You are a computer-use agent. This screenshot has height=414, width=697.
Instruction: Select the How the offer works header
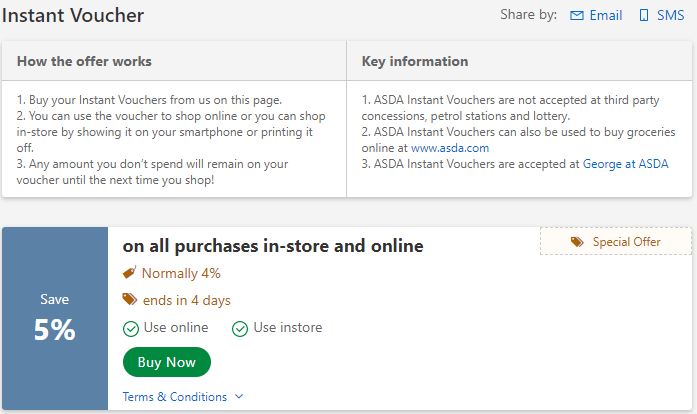pyautogui.click(x=84, y=62)
